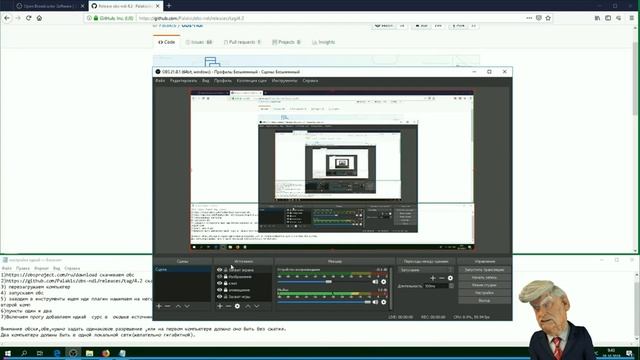
Task: Hide the Захват игры source
Action: (219, 297)
